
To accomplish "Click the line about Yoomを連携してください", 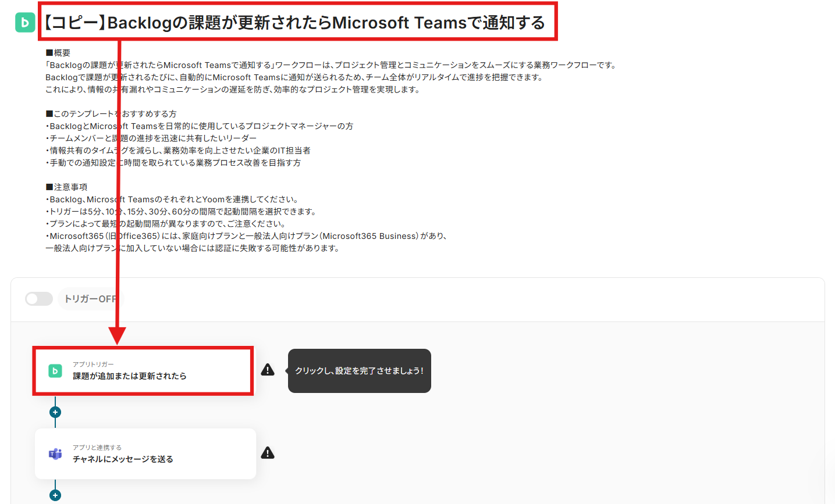I will coord(172,199).
